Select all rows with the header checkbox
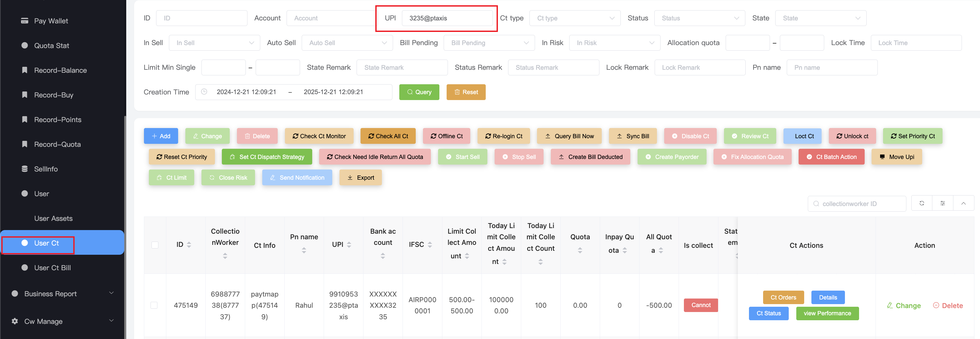 pos(155,245)
